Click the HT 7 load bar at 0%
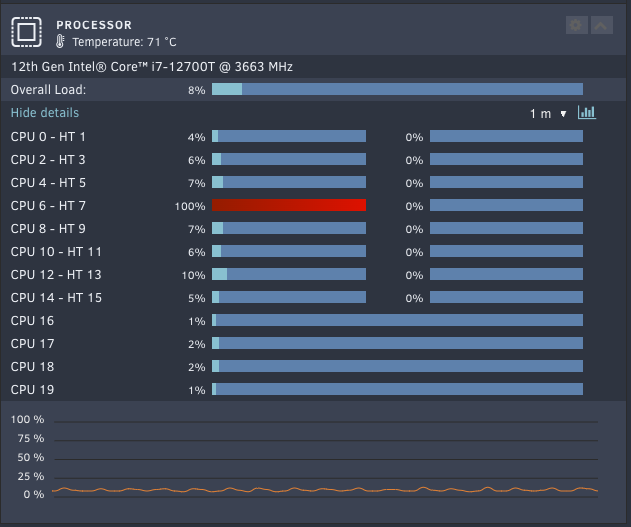The height and width of the screenshot is (527, 631). tap(506, 205)
